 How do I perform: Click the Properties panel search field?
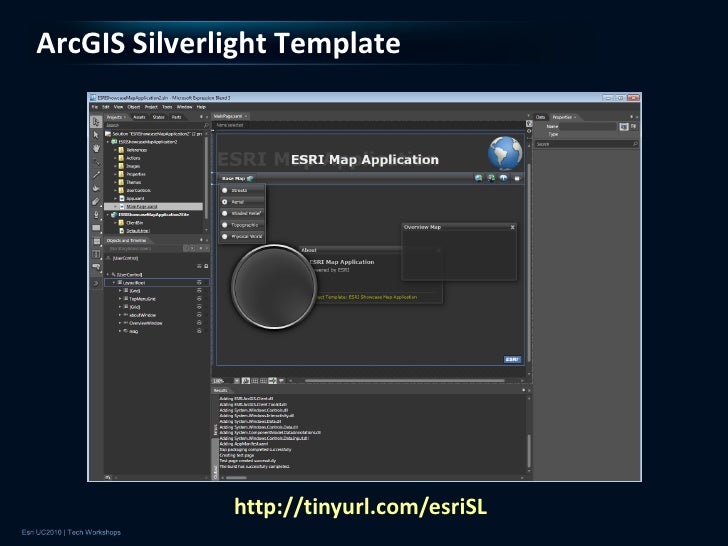[x=586, y=144]
